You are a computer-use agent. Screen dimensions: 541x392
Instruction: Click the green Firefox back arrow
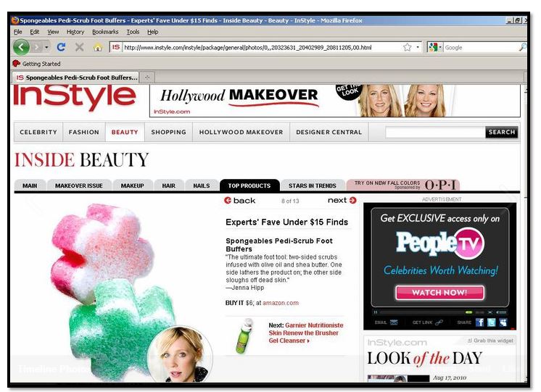point(21,47)
